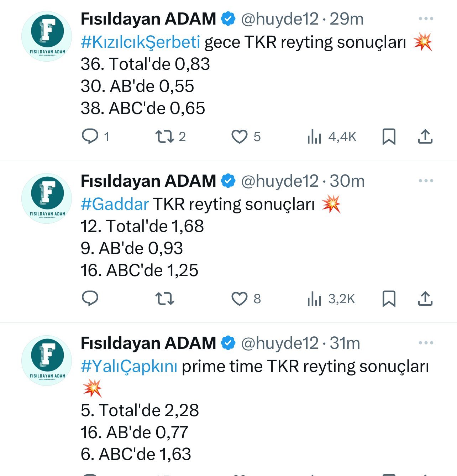Image resolution: width=457 pixels, height=476 pixels.
Task: Share the Gaddar ratings tweet
Action: coord(425,299)
